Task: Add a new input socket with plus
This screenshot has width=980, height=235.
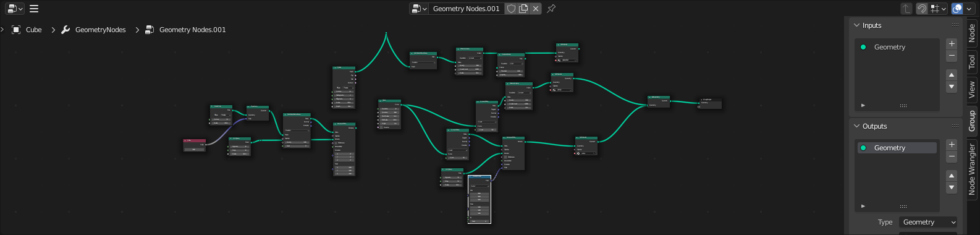Action: [952, 44]
